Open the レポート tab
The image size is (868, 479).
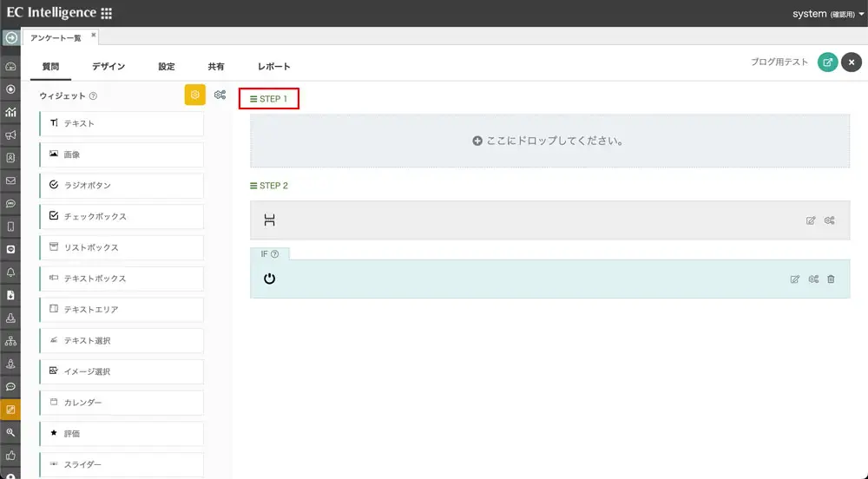[273, 67]
